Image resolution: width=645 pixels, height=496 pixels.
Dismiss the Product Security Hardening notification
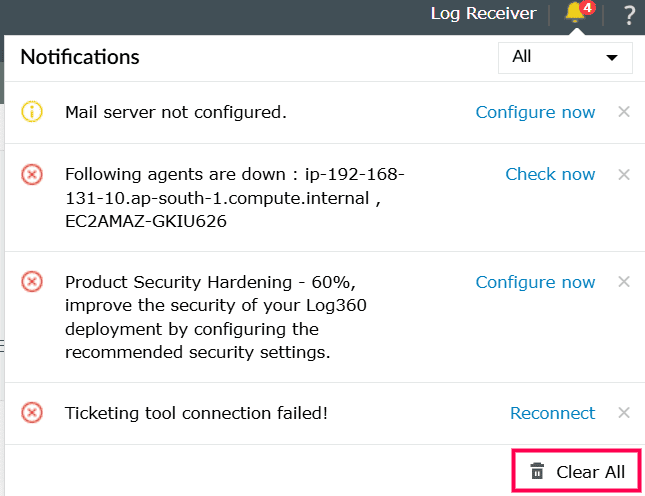[x=624, y=282]
